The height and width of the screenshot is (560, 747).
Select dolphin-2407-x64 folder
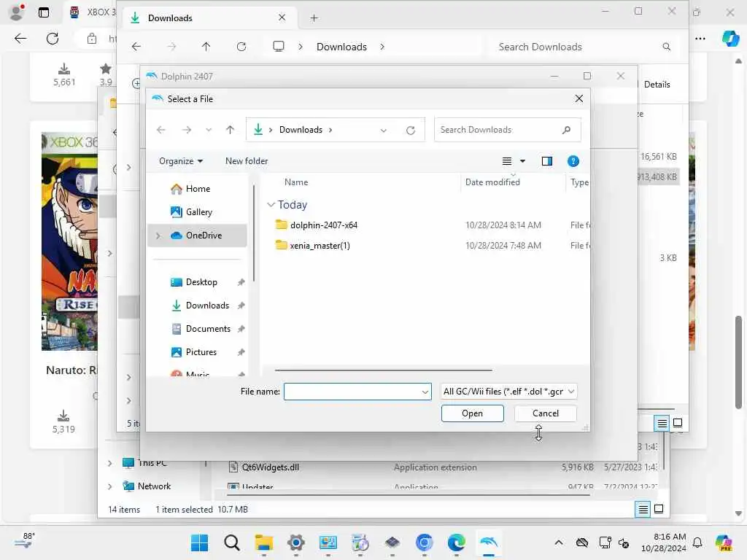324,225
